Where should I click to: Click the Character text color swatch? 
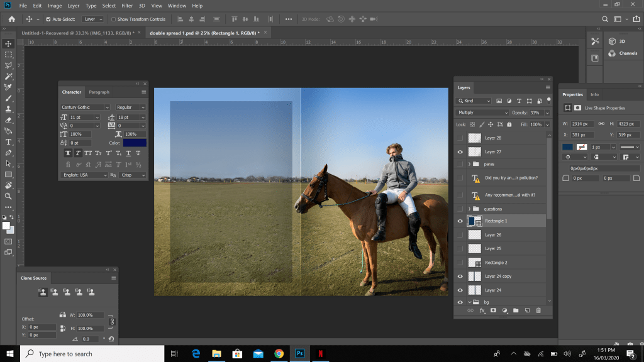click(x=135, y=143)
